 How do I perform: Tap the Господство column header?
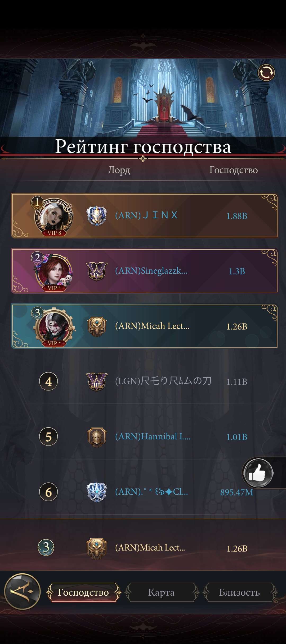pyautogui.click(x=233, y=170)
